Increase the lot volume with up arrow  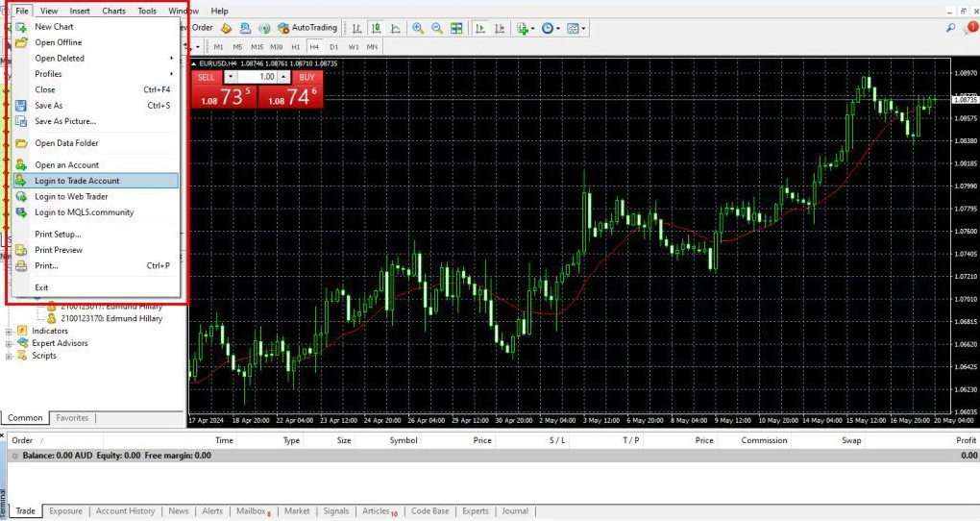283,77
